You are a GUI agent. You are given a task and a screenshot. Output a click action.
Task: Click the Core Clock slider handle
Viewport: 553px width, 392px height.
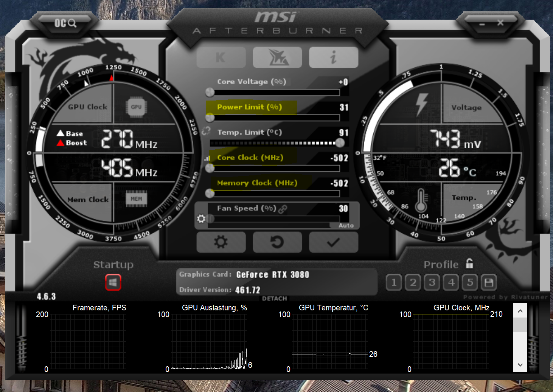[x=210, y=168]
